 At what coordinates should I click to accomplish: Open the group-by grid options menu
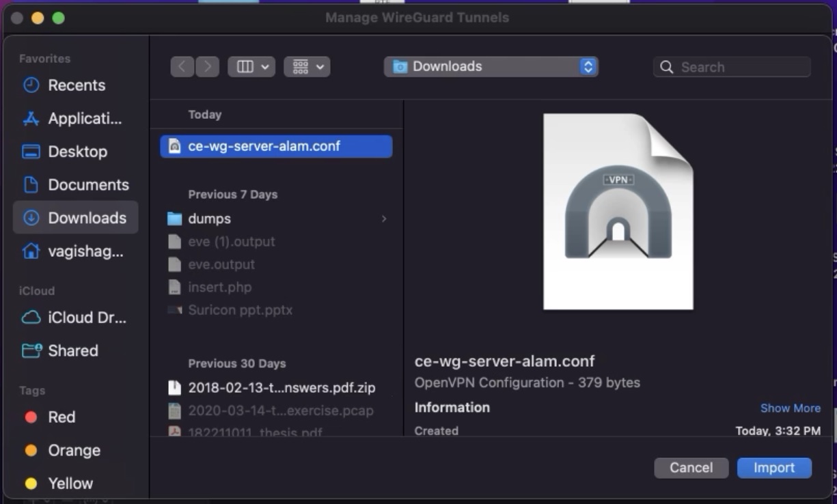307,66
